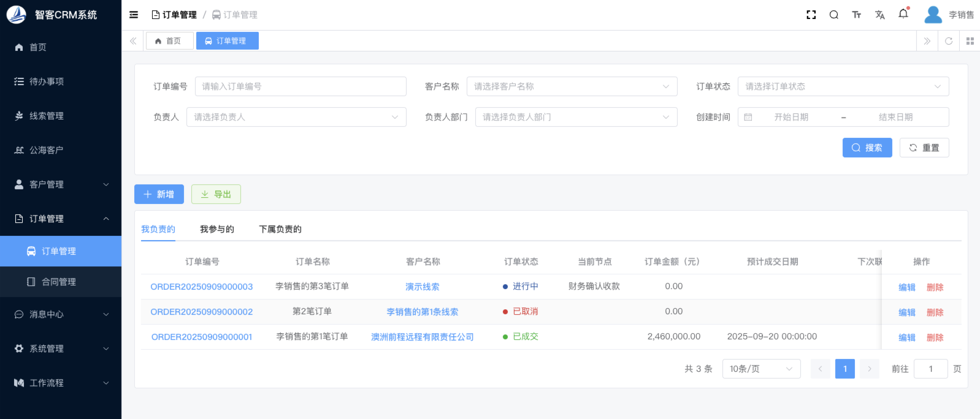Screen dimensions: 980x419
Task: Open the notification bell
Action: click(903, 14)
